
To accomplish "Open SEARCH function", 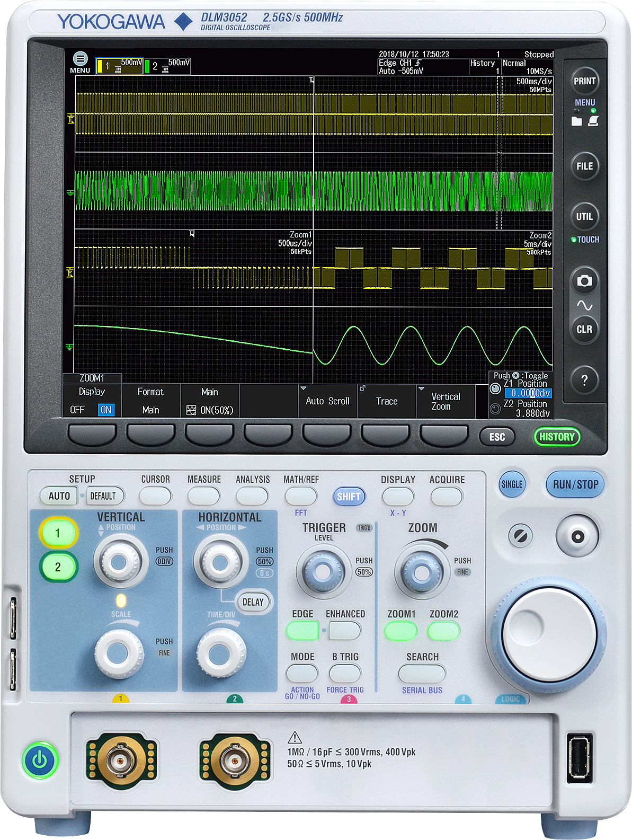I will coord(422,674).
